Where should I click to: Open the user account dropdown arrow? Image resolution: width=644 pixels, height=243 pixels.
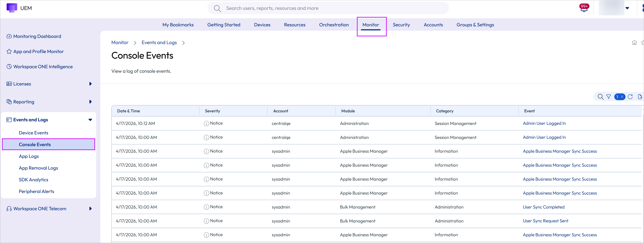(x=627, y=8)
